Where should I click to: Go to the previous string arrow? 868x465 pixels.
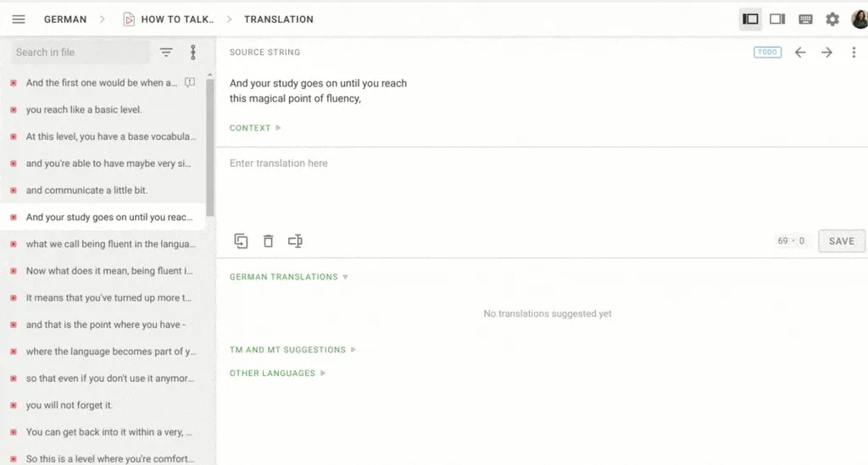click(x=800, y=53)
